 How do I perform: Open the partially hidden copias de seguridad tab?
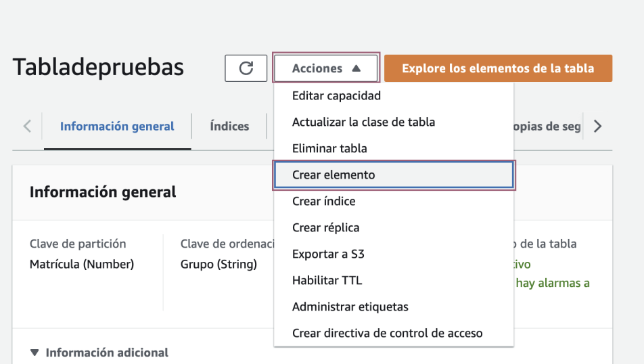(547, 126)
